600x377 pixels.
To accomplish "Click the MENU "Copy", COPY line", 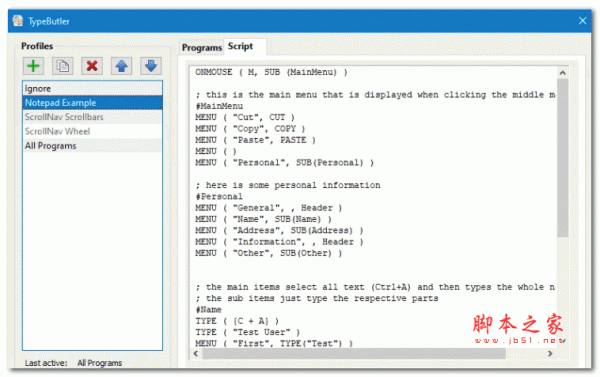I will tap(250, 129).
